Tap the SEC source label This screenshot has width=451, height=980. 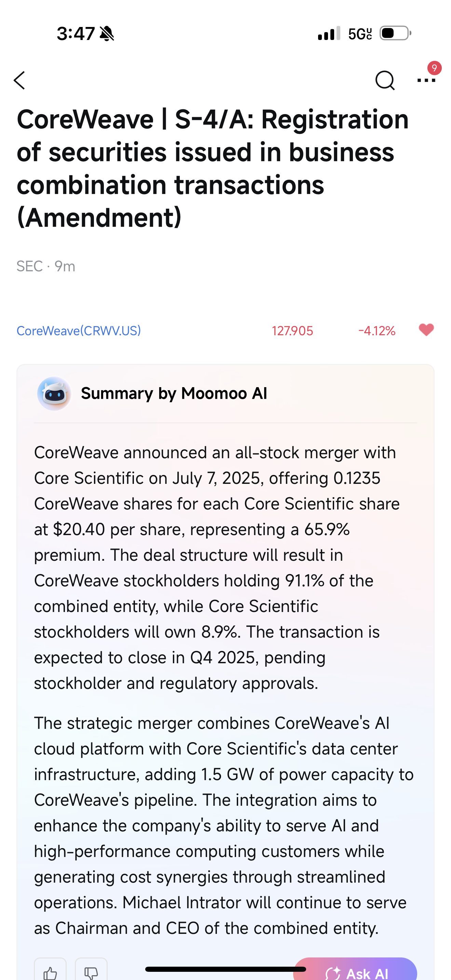click(29, 266)
